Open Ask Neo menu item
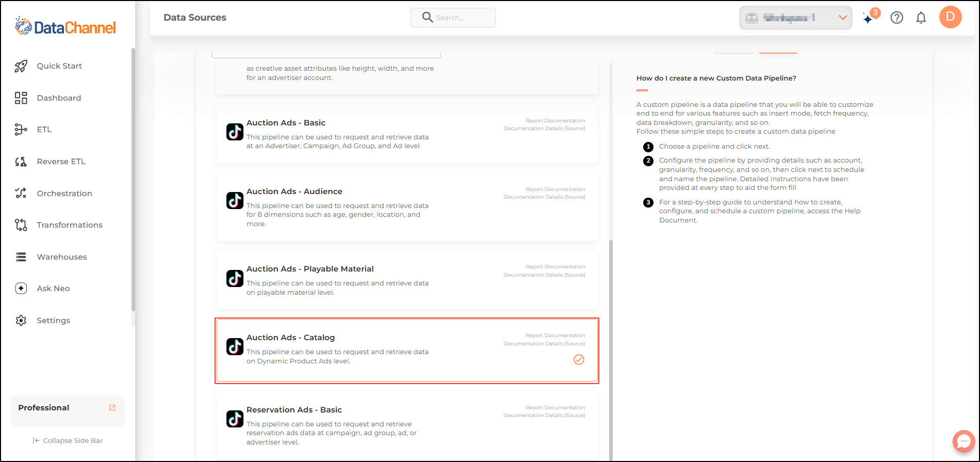The width and height of the screenshot is (980, 462). (x=53, y=289)
